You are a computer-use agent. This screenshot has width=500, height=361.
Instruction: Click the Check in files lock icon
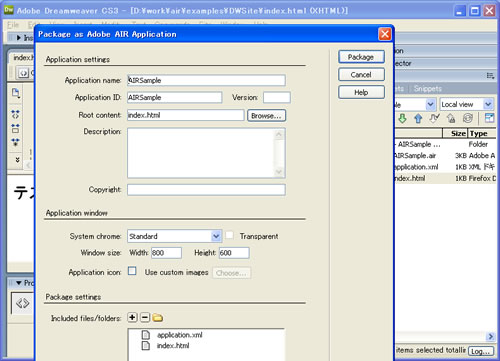451,118
